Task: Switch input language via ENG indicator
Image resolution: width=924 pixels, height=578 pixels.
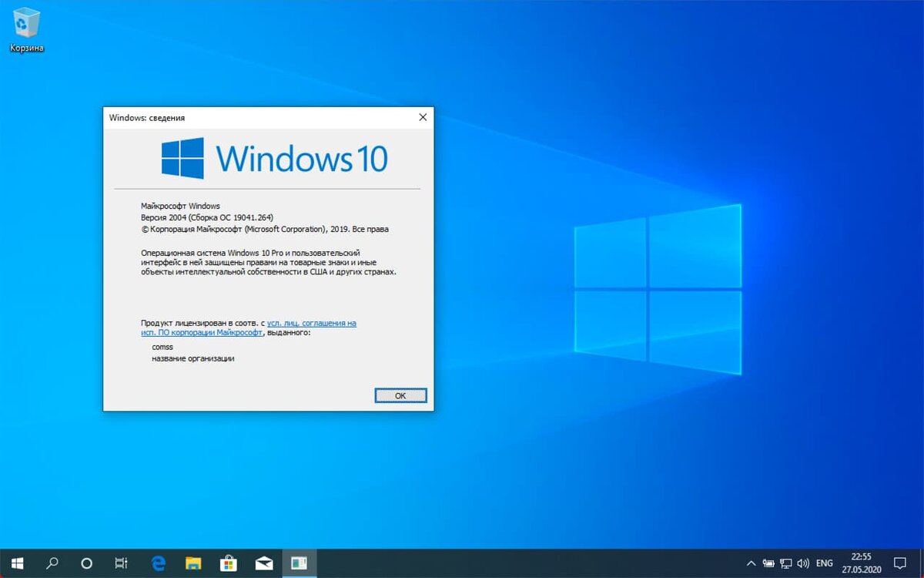Action: (x=825, y=563)
